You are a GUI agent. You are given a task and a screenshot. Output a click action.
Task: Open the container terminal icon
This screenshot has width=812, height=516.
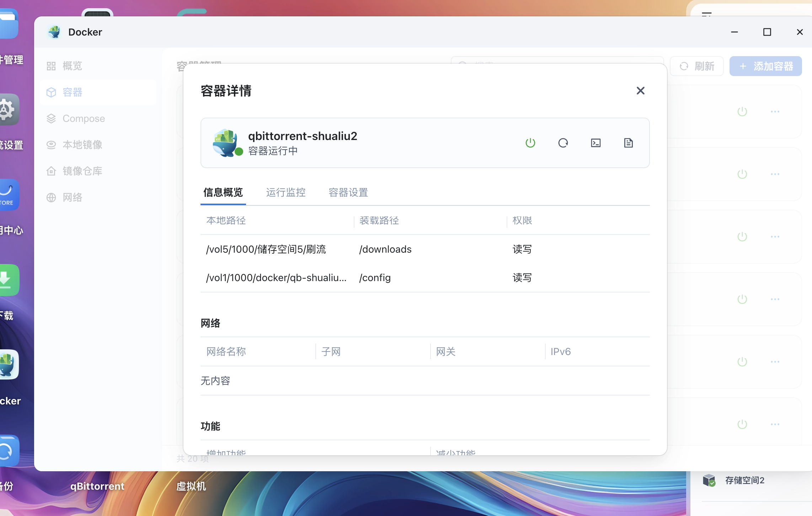pyautogui.click(x=596, y=143)
